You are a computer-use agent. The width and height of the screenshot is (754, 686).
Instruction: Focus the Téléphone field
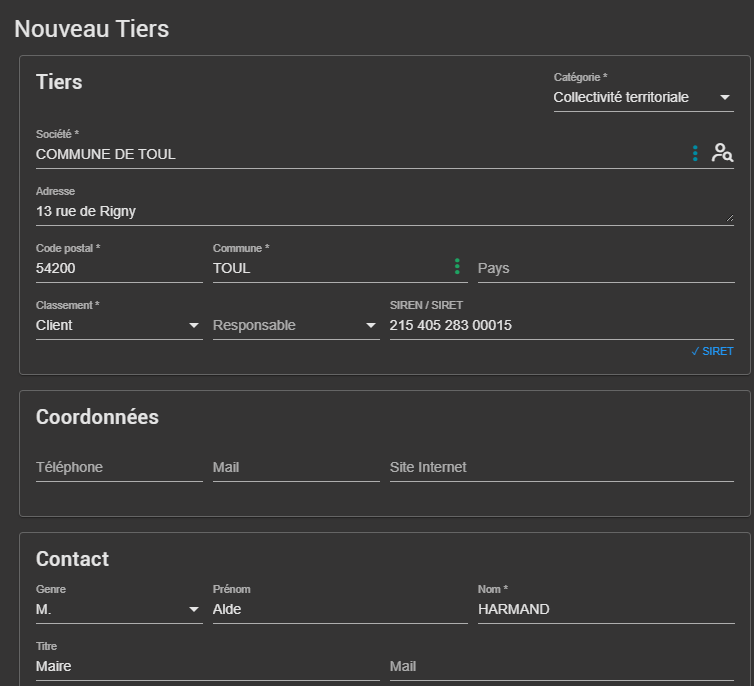click(118, 467)
